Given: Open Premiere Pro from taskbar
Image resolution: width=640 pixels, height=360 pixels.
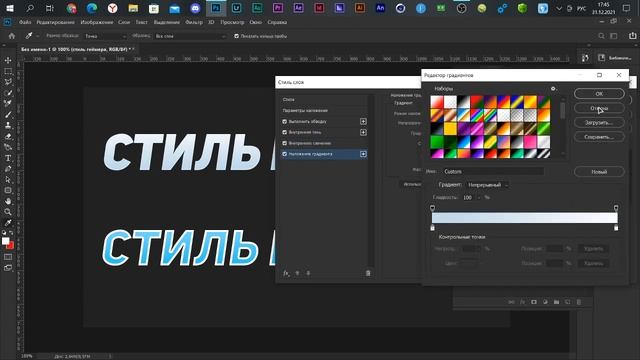Looking at the screenshot, I should pyautogui.click(x=278, y=8).
